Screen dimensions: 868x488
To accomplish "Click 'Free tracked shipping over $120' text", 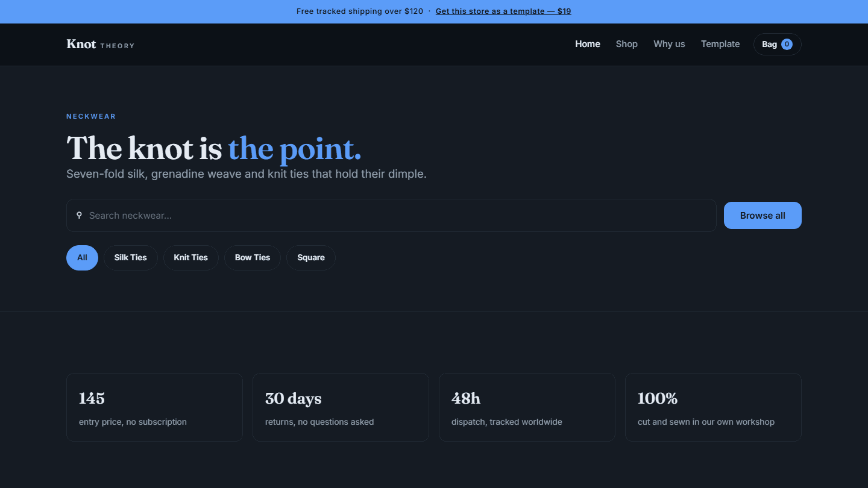I will point(360,11).
